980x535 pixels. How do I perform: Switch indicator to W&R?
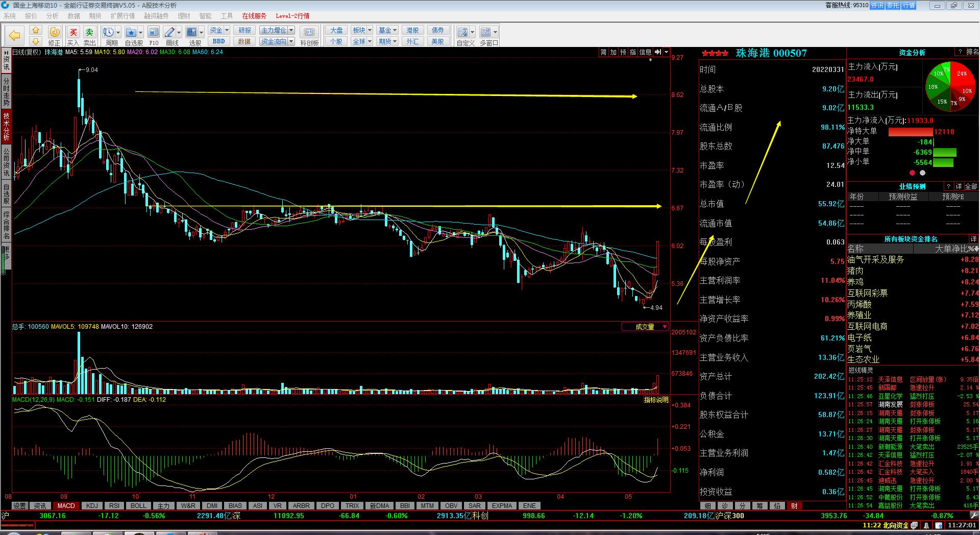pyautogui.click(x=188, y=506)
